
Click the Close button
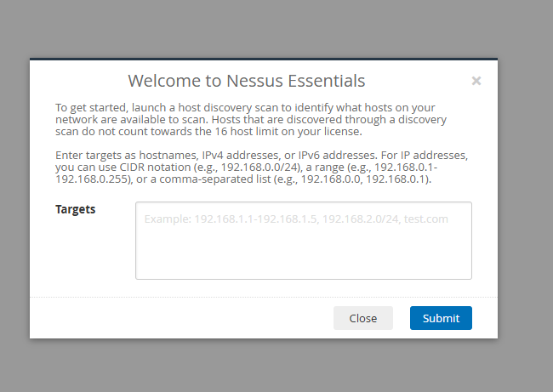363,318
